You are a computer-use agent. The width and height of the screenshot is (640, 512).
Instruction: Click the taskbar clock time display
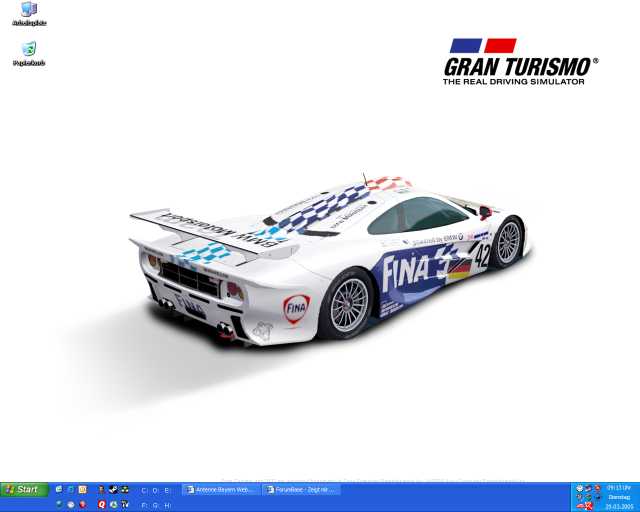[x=619, y=488]
